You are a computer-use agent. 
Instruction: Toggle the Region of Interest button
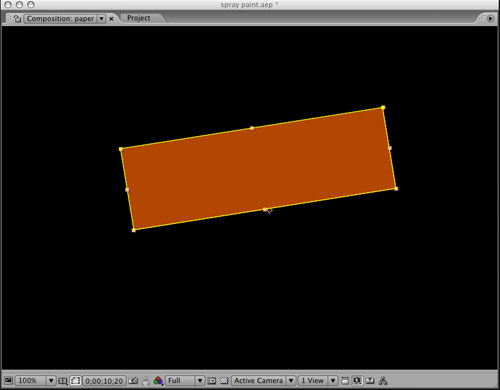pos(212,381)
